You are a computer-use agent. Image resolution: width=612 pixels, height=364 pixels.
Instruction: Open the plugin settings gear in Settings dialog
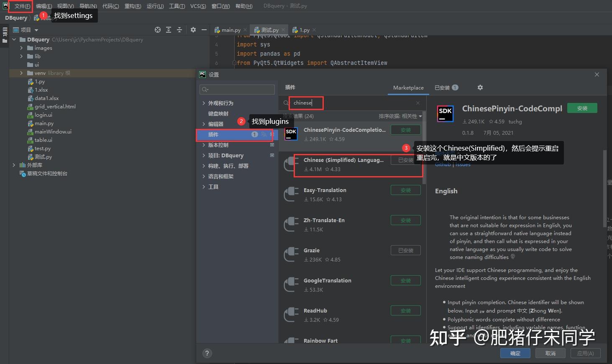coord(480,87)
